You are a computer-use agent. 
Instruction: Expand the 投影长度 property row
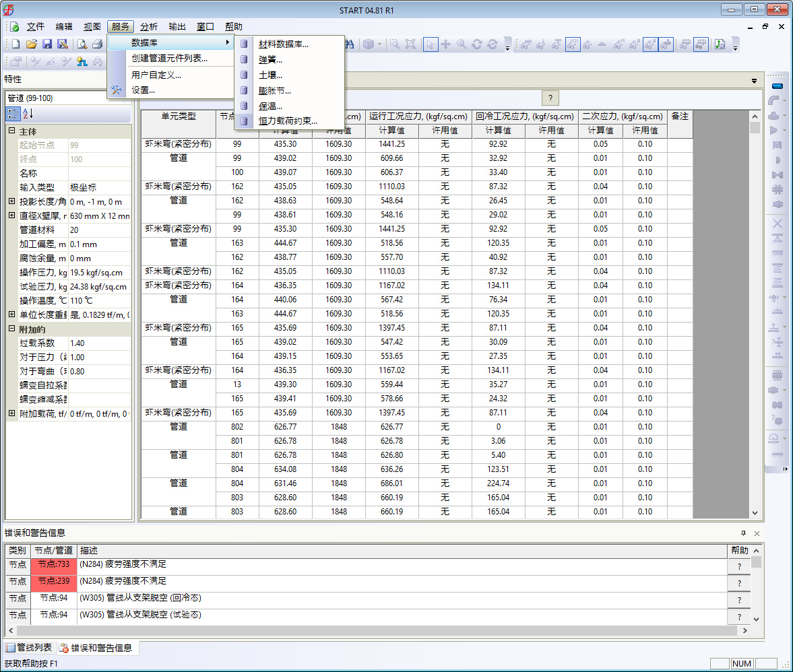(x=11, y=201)
